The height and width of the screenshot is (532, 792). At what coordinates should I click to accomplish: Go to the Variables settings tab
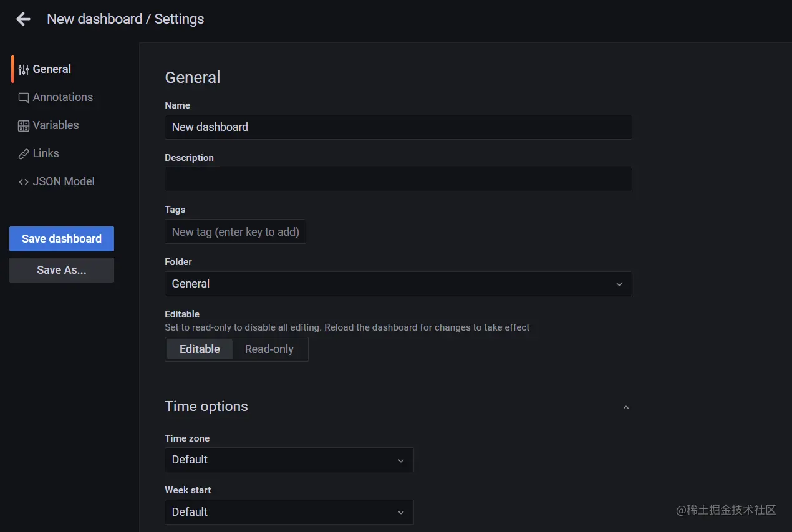(x=56, y=125)
